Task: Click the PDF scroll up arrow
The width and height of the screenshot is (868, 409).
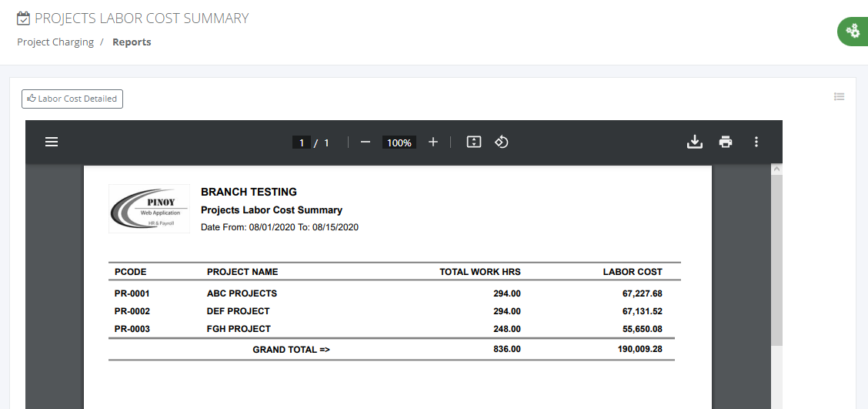Action: coord(776,169)
